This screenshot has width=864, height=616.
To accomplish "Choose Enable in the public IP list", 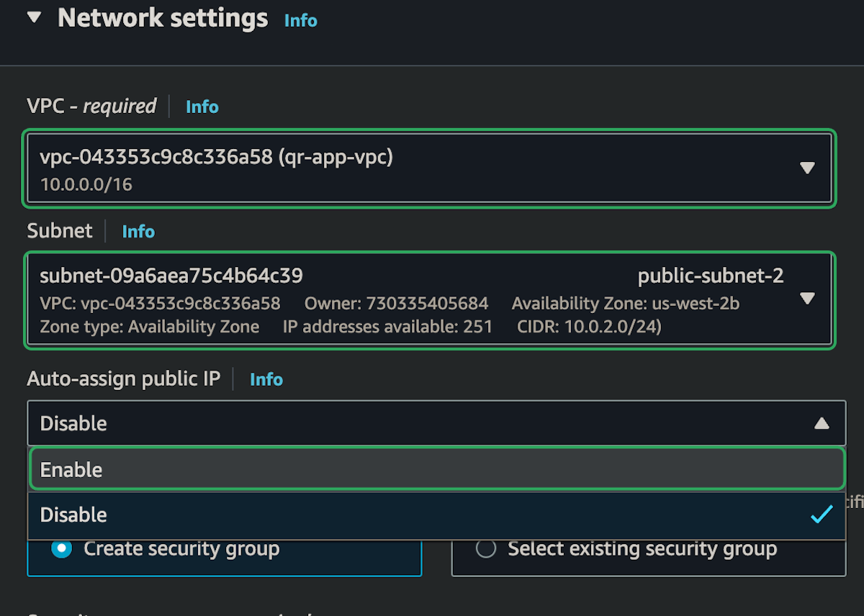I will pyautogui.click(x=436, y=469).
